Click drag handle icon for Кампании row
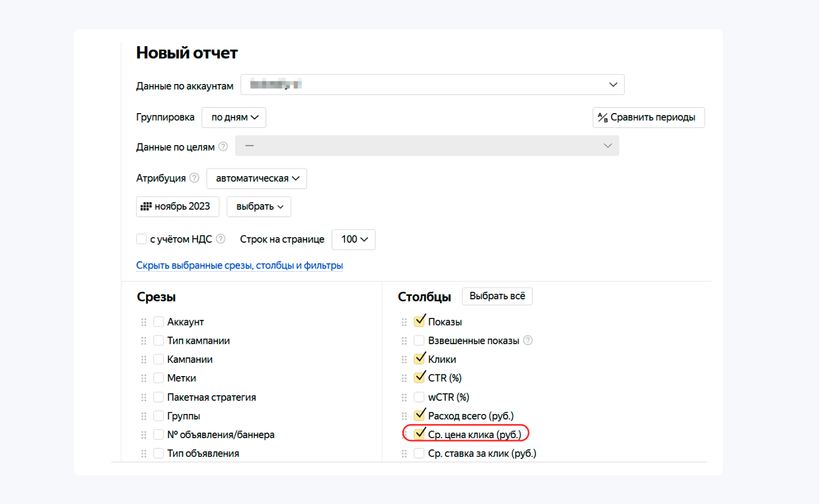This screenshot has width=819, height=504. click(x=144, y=360)
